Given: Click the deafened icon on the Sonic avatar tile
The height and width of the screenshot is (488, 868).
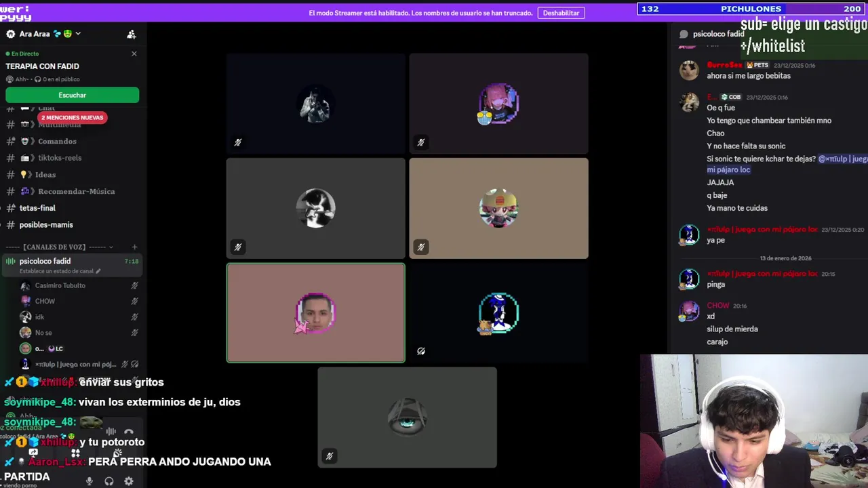Looking at the screenshot, I should pos(421,351).
